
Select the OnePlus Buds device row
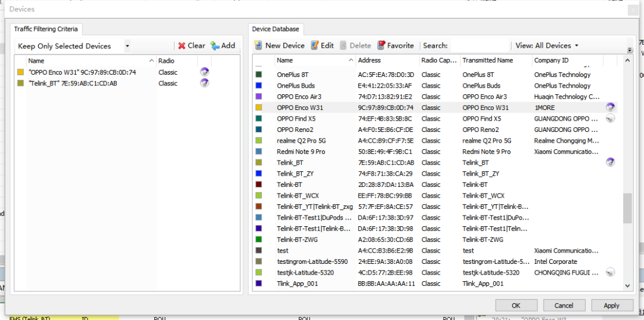(435, 85)
